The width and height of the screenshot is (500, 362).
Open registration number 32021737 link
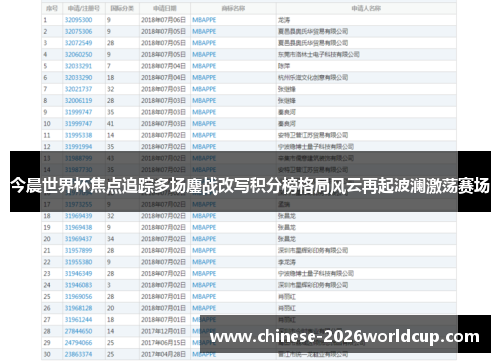coord(78,89)
